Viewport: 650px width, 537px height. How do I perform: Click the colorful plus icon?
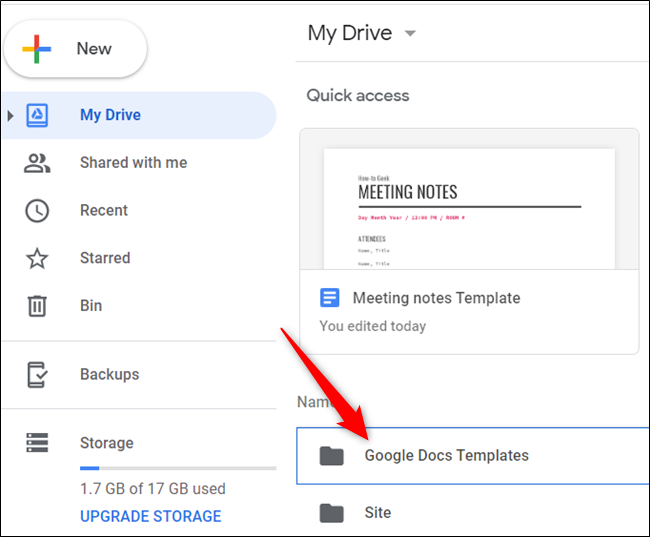(36, 49)
